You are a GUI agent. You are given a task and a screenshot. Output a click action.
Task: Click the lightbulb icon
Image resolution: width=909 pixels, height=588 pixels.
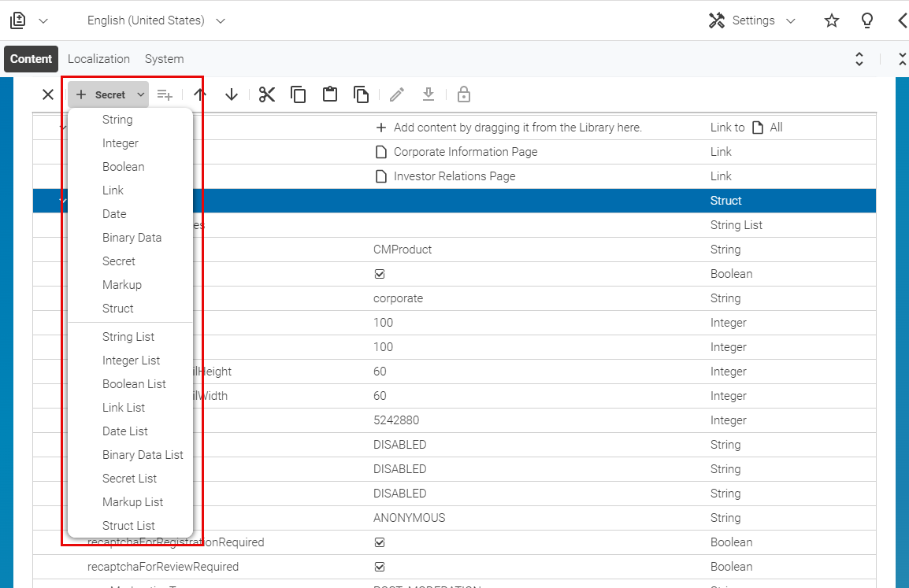[867, 20]
